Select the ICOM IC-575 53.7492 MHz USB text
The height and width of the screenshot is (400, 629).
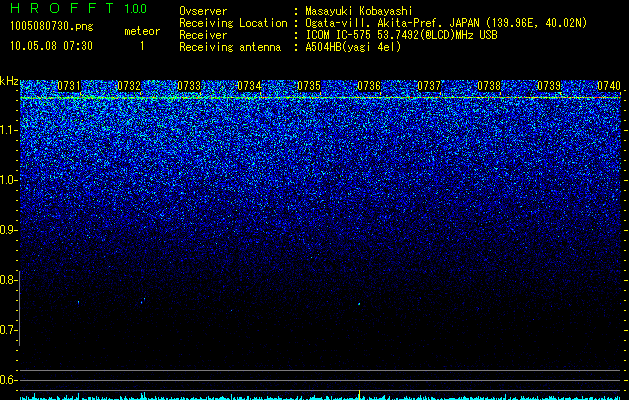tap(401, 35)
